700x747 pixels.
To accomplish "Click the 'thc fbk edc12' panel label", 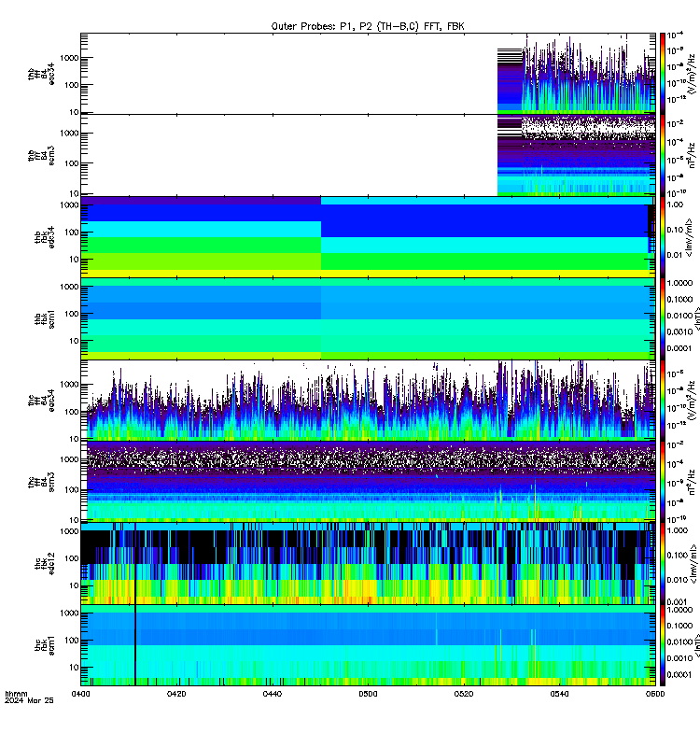I will point(45,564).
